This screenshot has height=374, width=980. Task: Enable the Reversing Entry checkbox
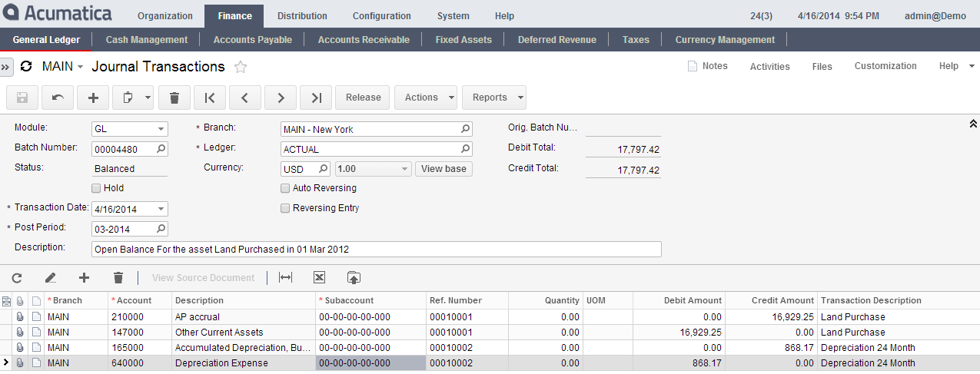coord(285,208)
